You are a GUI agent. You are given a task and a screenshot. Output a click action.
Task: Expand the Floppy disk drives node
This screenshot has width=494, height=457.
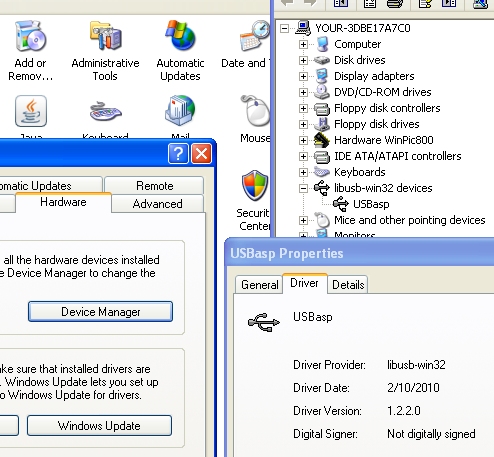click(303, 124)
